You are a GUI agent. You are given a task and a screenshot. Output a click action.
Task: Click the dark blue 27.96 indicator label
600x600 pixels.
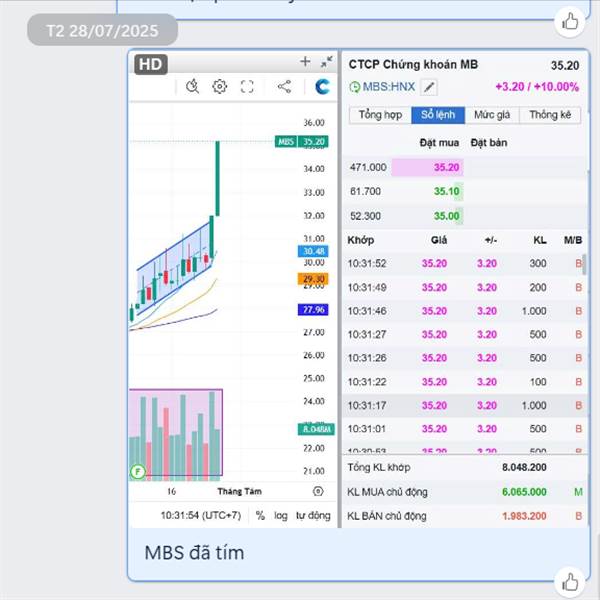coord(313,310)
